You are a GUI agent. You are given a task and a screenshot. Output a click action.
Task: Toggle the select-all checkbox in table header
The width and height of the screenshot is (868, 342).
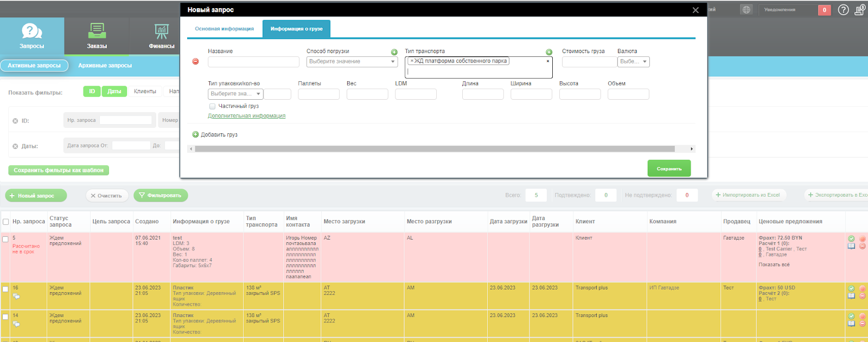[5, 222]
